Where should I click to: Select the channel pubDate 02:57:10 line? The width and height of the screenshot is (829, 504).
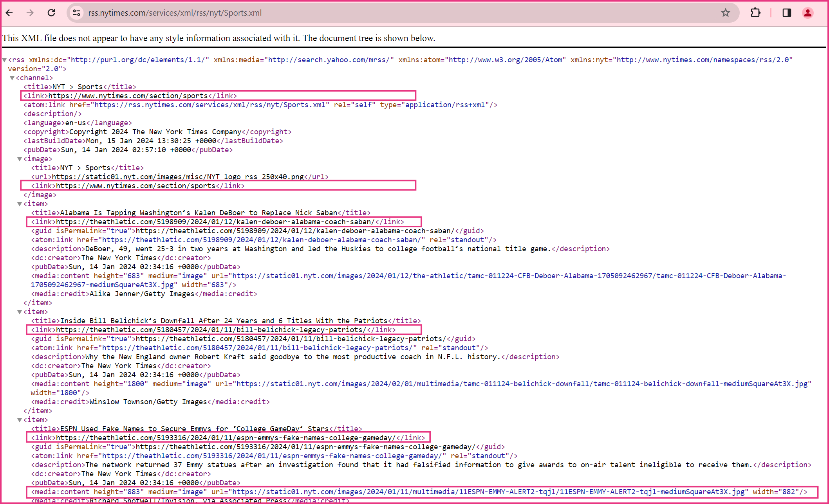point(128,150)
